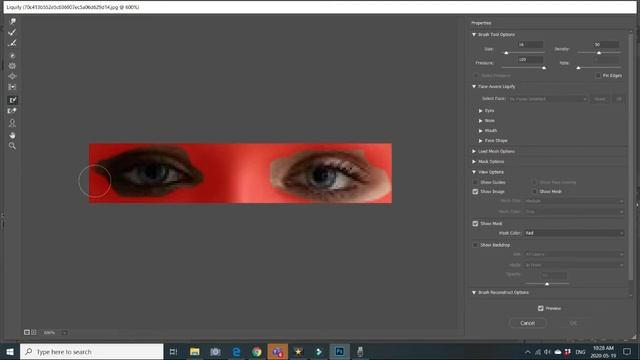640x360 pixels.
Task: Click the taskbar clock and date
Action: coord(604,351)
